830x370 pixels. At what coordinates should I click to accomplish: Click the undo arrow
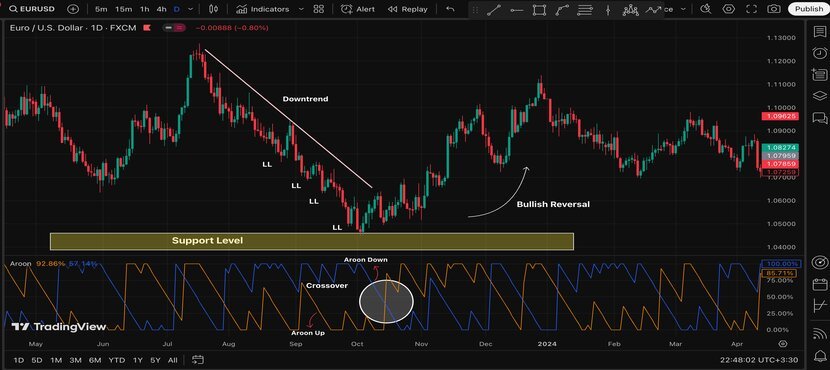pos(450,9)
